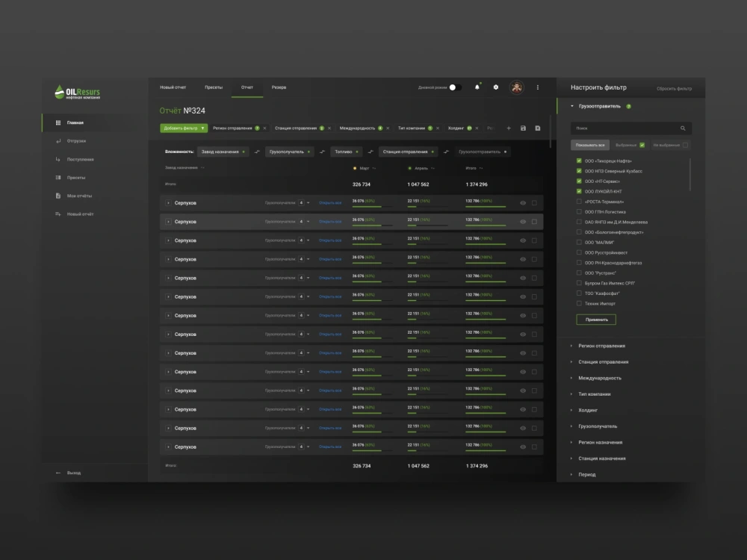The width and height of the screenshot is (747, 560).
Task: Click the Применить button
Action: coord(596,320)
